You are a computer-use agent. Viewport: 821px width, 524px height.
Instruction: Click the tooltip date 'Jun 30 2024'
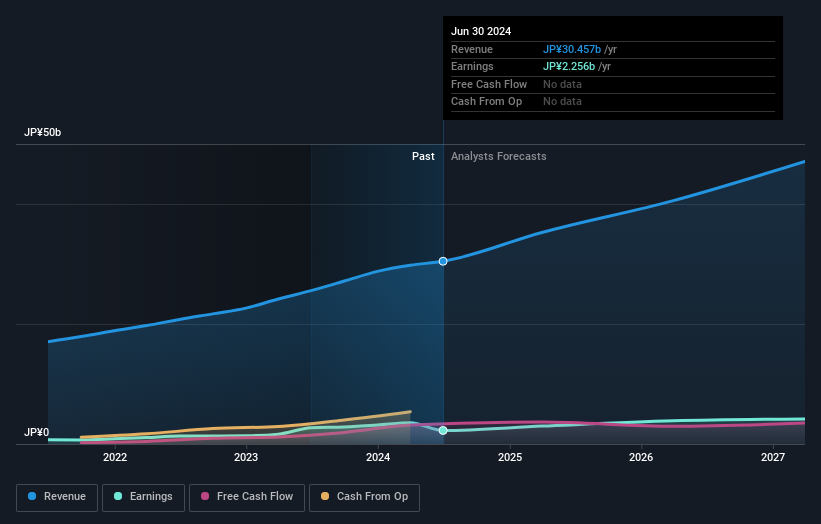[481, 31]
